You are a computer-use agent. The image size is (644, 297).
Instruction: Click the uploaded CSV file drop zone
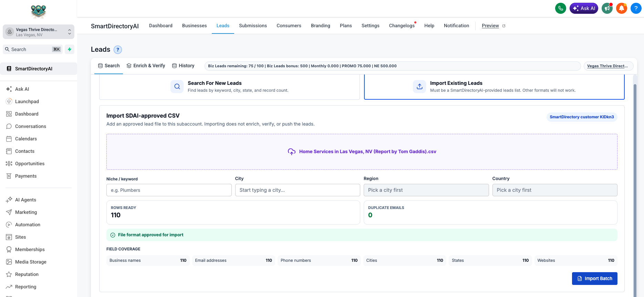point(362,152)
